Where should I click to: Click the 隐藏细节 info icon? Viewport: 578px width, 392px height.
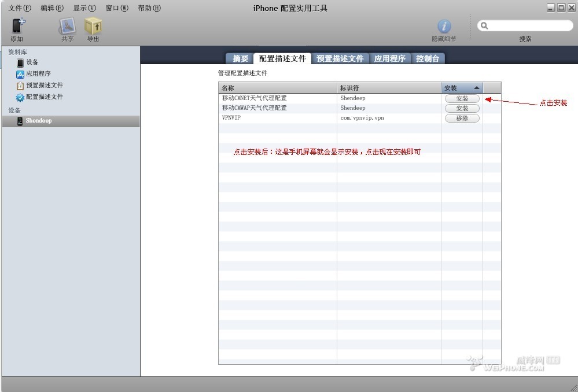[x=444, y=27]
